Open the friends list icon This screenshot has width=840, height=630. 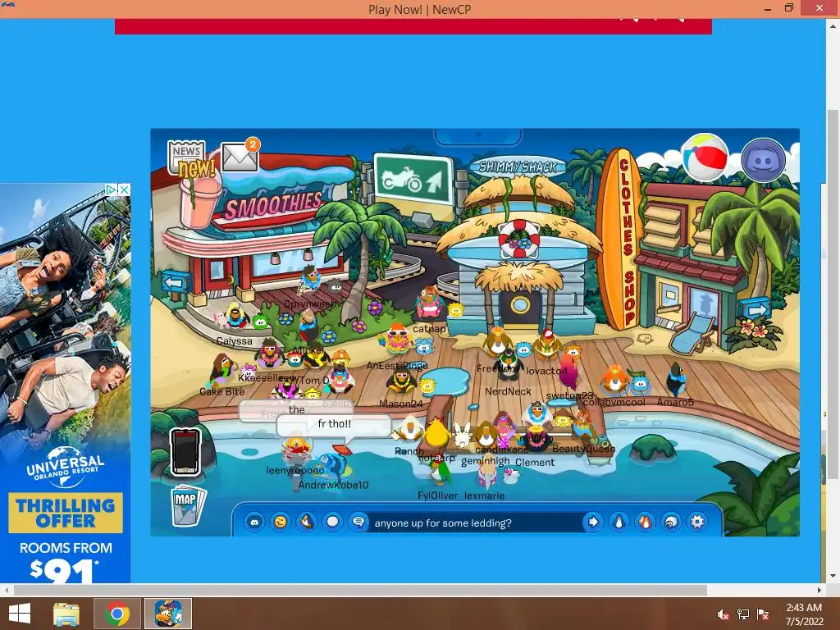click(x=645, y=522)
